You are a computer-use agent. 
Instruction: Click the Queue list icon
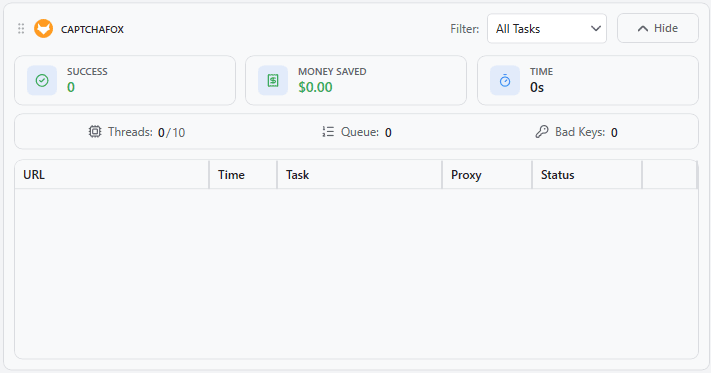click(328, 131)
